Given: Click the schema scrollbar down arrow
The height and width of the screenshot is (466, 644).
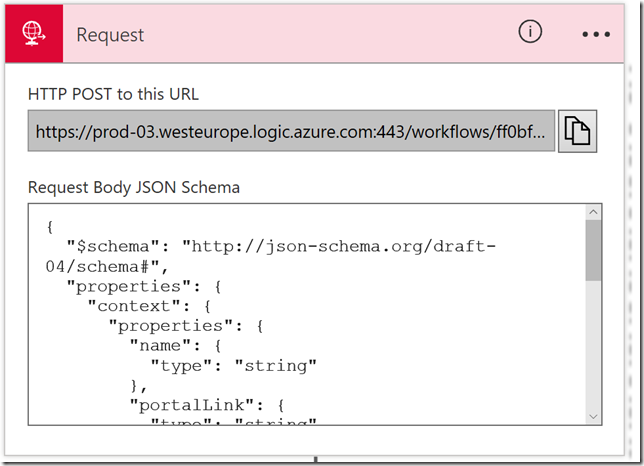Looking at the screenshot, I should click(593, 417).
